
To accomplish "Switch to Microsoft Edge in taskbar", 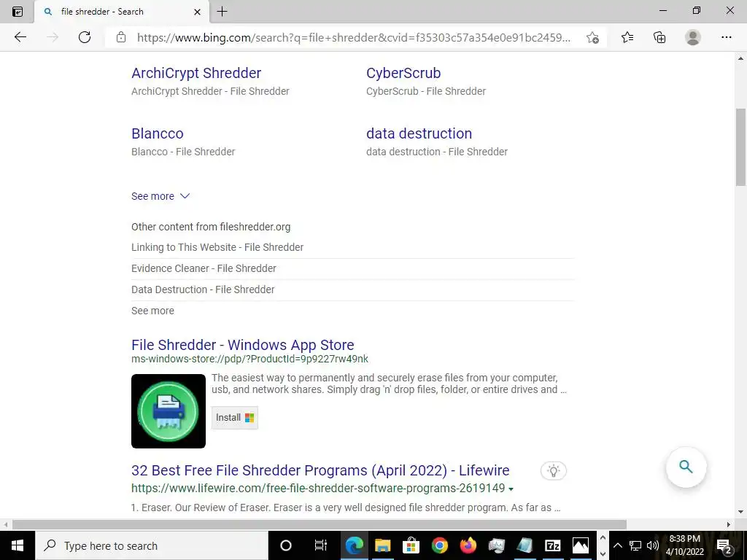I will pos(354,545).
